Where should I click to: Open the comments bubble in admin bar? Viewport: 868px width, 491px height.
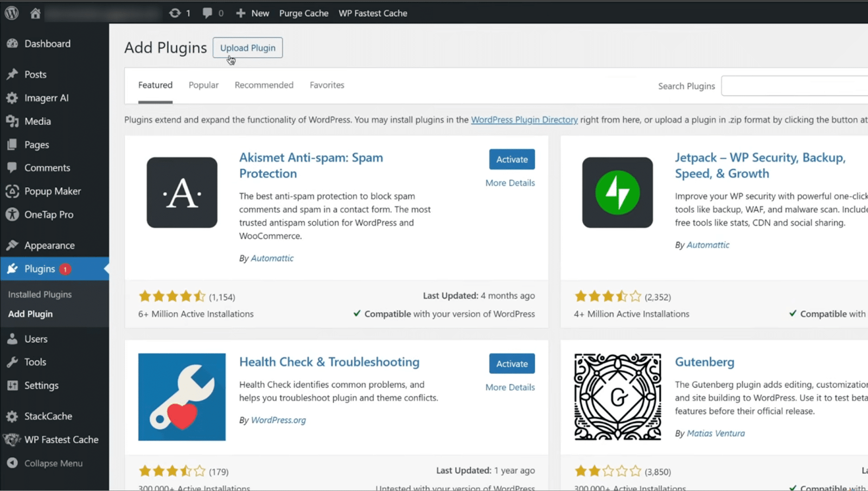pos(207,13)
